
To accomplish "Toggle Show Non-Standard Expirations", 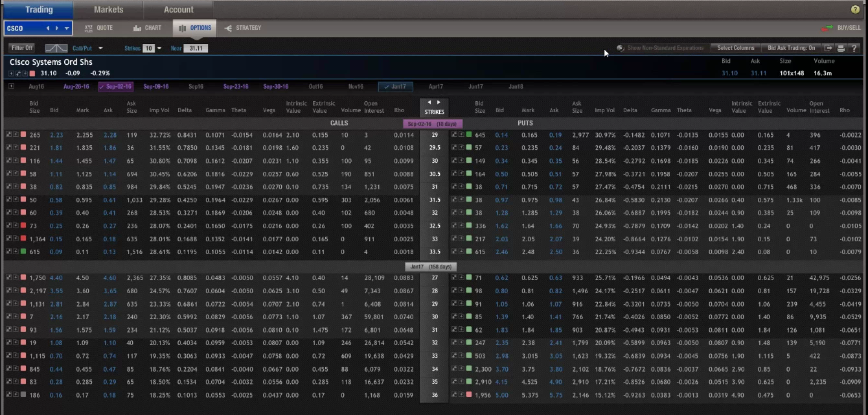I will coord(661,48).
